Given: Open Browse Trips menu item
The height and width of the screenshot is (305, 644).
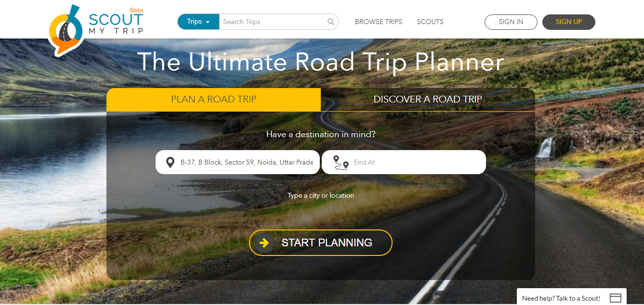Looking at the screenshot, I should [x=379, y=22].
